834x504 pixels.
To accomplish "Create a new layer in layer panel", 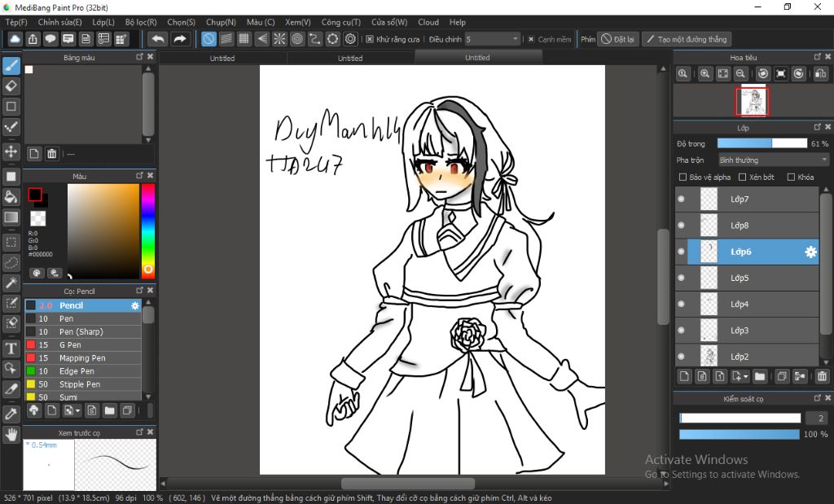I will 684,376.
